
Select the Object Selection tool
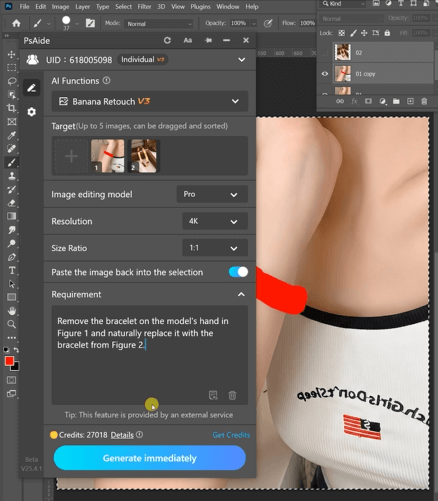12,95
